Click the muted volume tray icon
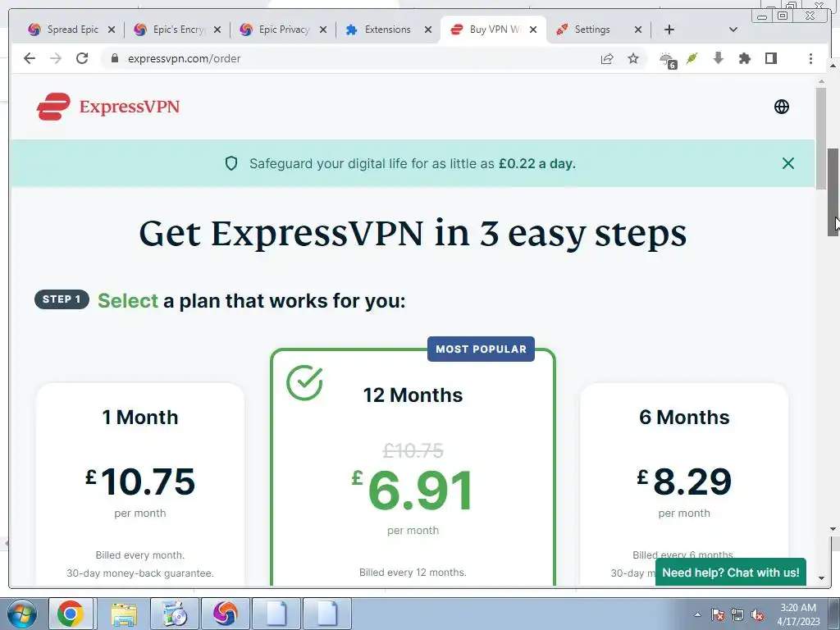 [757, 614]
